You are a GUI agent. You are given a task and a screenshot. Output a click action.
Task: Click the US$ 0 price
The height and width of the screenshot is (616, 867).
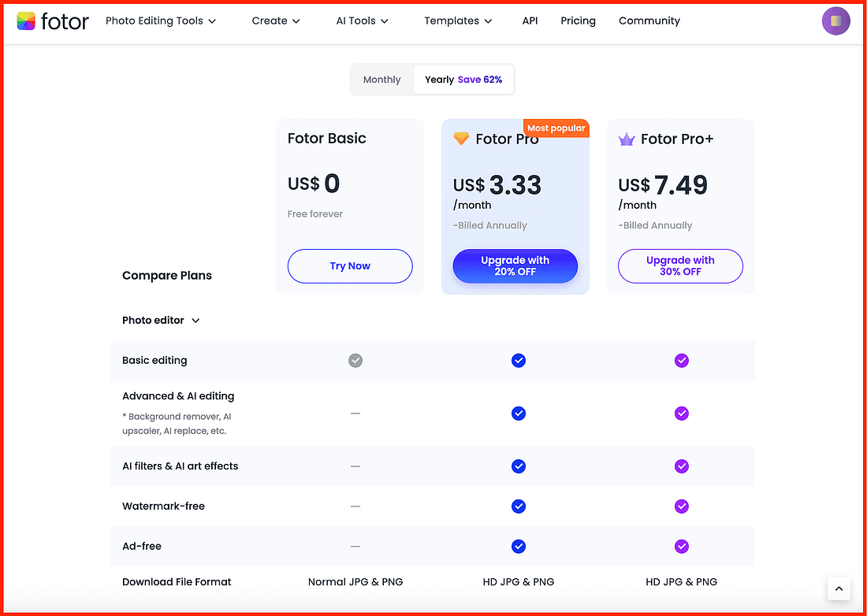click(x=314, y=184)
